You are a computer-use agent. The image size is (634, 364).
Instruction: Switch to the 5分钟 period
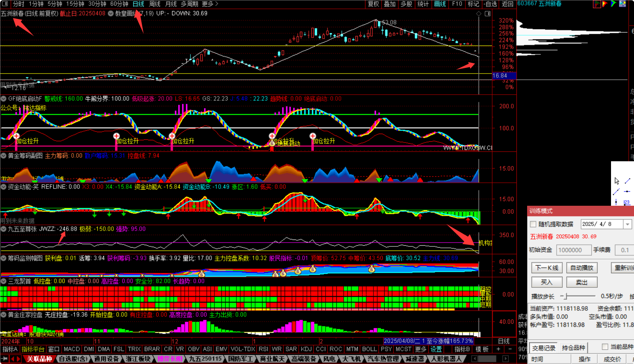(x=55, y=4)
